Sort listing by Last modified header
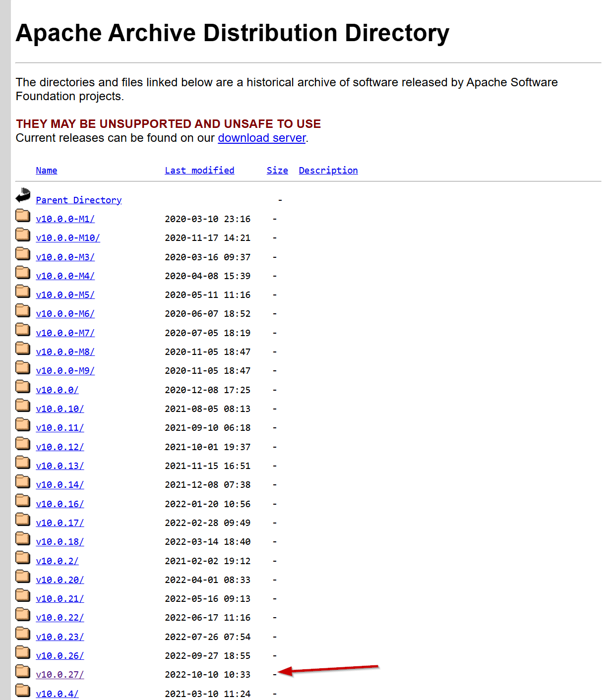The height and width of the screenshot is (700, 605). [x=199, y=171]
